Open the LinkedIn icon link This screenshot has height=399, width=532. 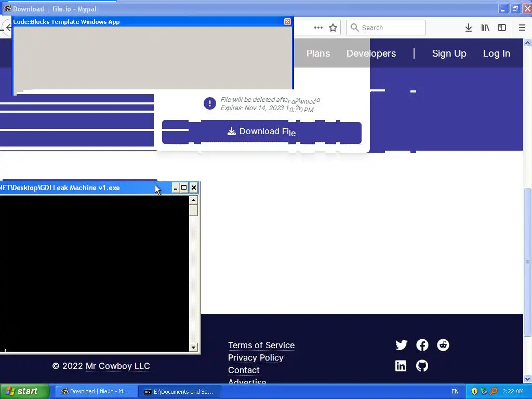coord(401,366)
